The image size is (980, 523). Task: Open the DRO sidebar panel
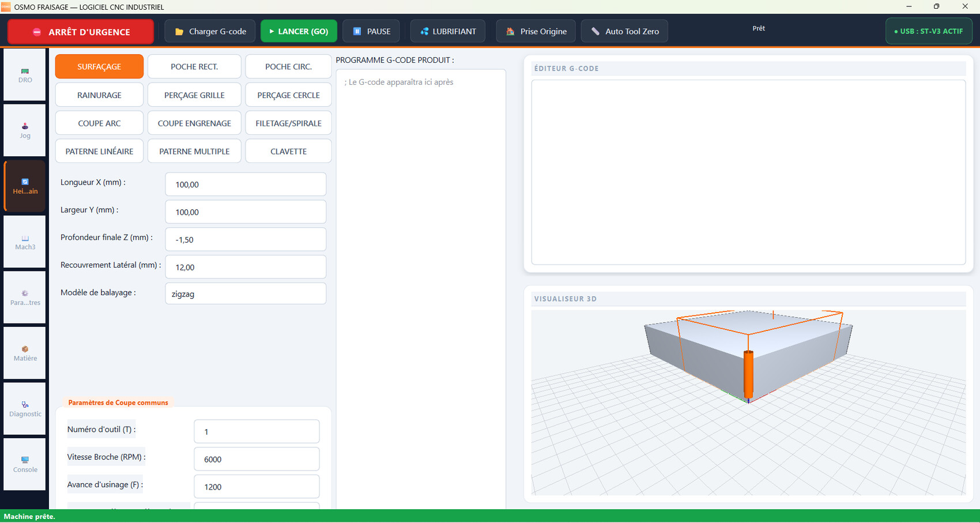25,75
